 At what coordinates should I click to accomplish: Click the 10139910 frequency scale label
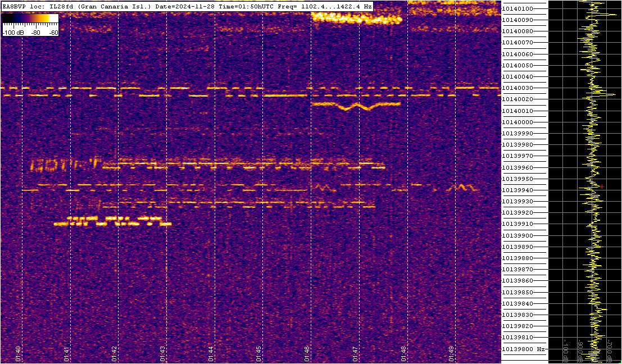pos(517,224)
